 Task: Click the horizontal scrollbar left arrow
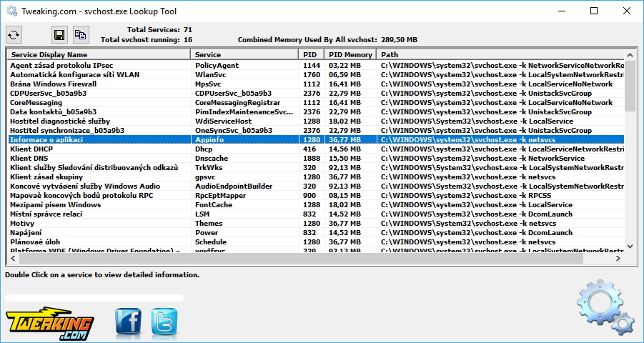click(13, 259)
